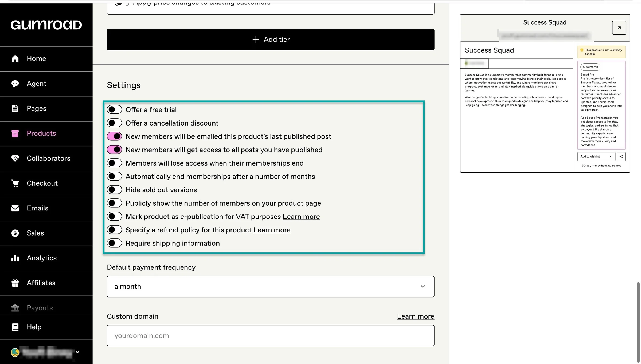Viewport: 641px width, 364px height.
Task: Open Learn more link for refund policy
Action: pyautogui.click(x=272, y=230)
